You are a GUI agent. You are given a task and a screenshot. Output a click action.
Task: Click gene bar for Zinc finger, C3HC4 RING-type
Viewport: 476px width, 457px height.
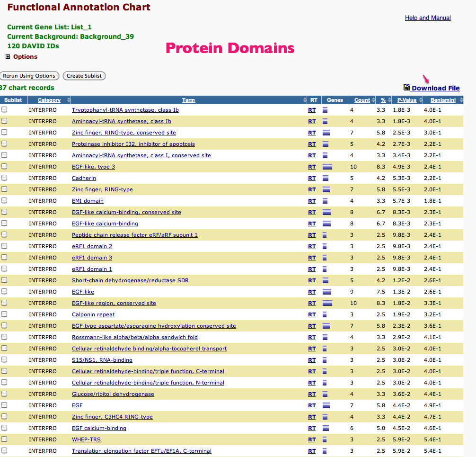click(x=325, y=417)
